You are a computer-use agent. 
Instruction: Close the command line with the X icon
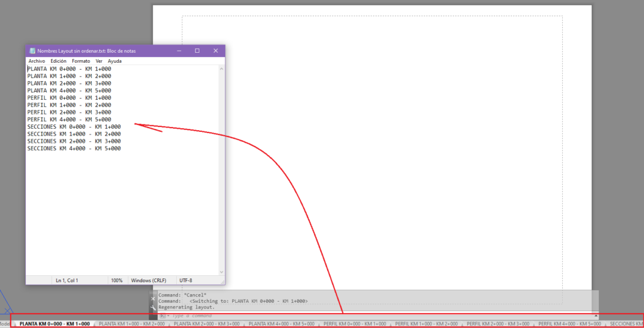[153, 299]
